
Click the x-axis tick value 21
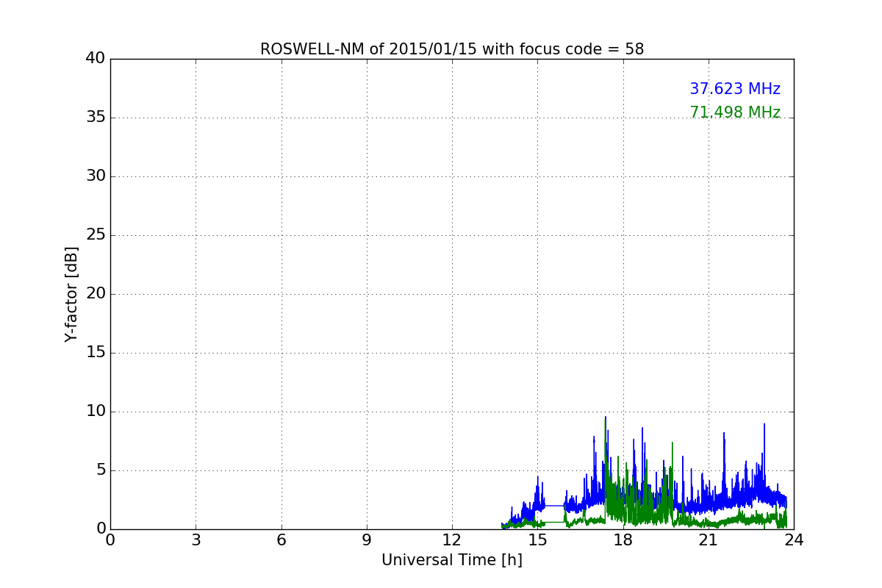pos(709,540)
